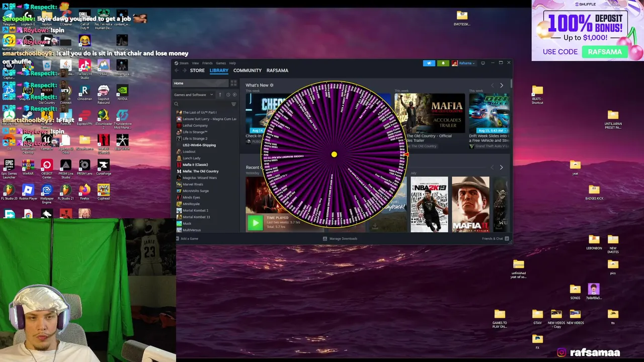
Task: Open the Help menu
Action: coord(232,63)
